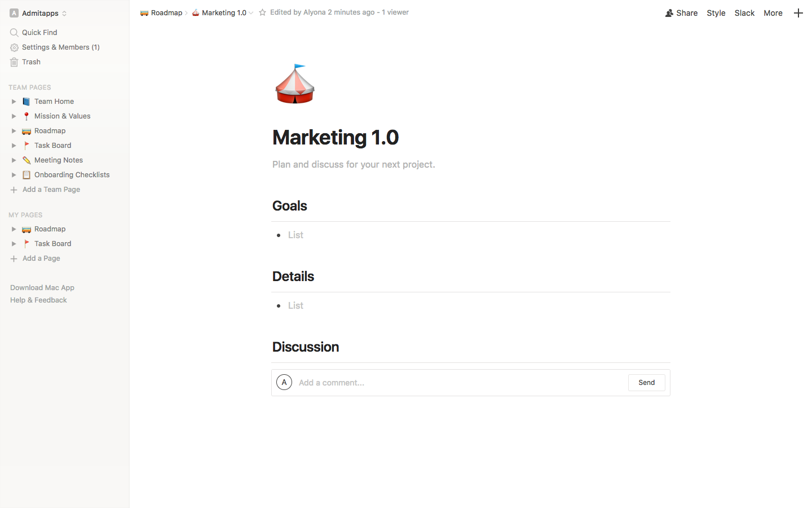Open the Admitapps workspace switcher

[38, 13]
